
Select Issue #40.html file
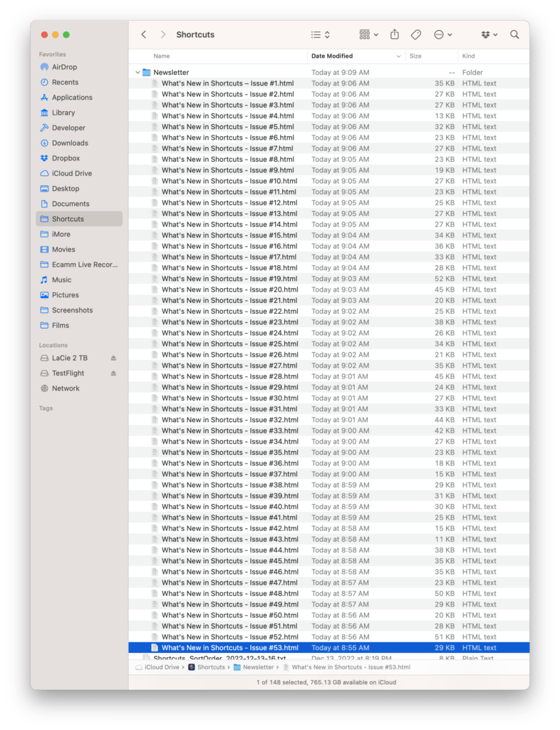329,507
